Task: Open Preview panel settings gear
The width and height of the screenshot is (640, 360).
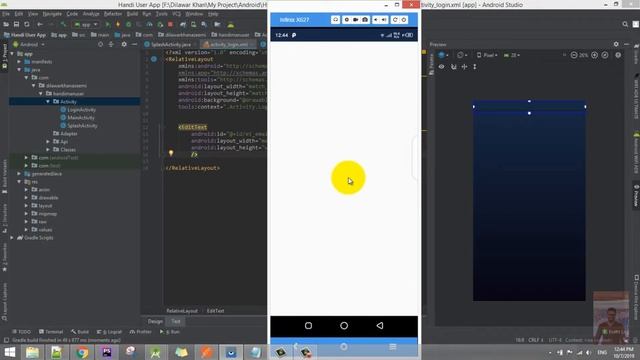Action: tap(616, 44)
